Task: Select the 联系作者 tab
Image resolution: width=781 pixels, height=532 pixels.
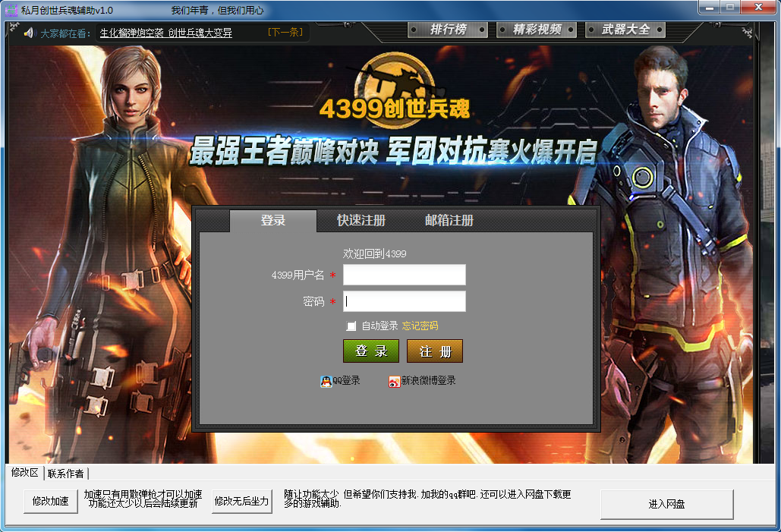Action: coord(66,474)
